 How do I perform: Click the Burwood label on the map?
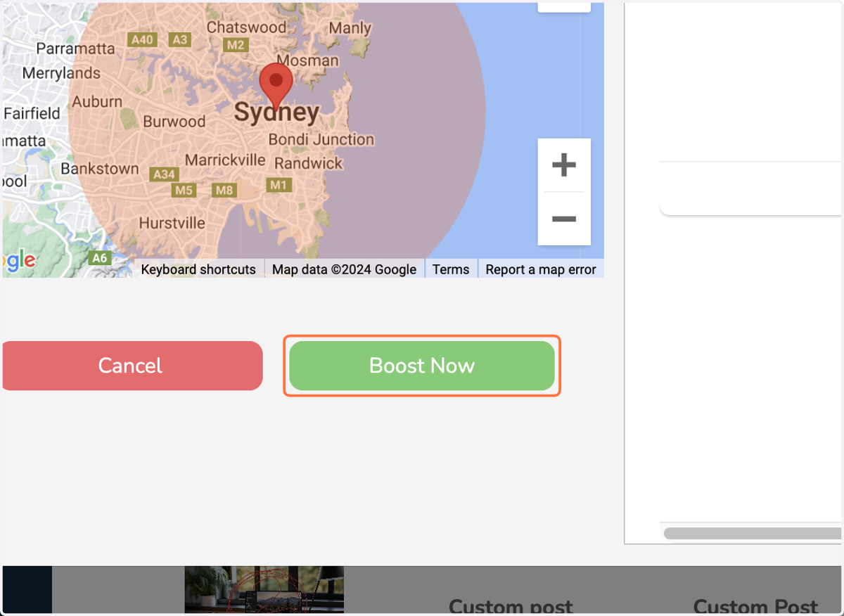(x=174, y=122)
